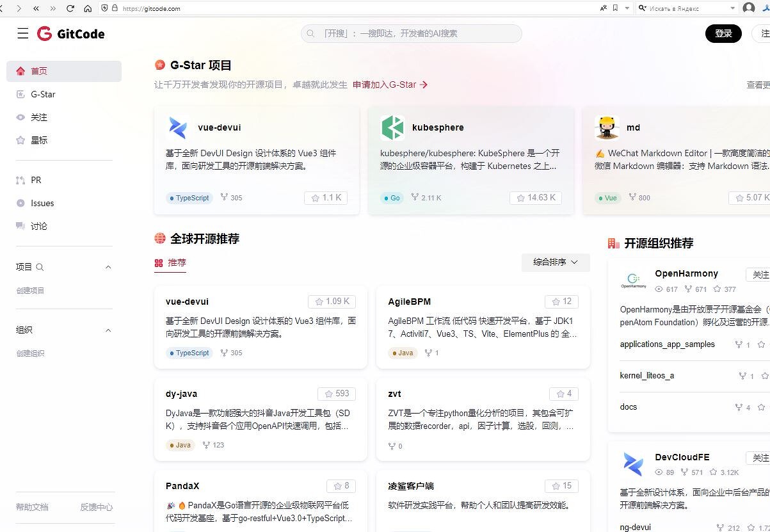This screenshot has width=770, height=532.
Task: Open the dy-java project title
Action: 182,394
